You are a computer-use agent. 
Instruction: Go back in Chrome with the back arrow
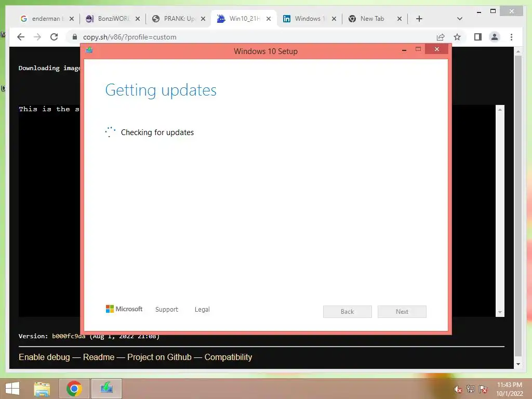[21, 37]
